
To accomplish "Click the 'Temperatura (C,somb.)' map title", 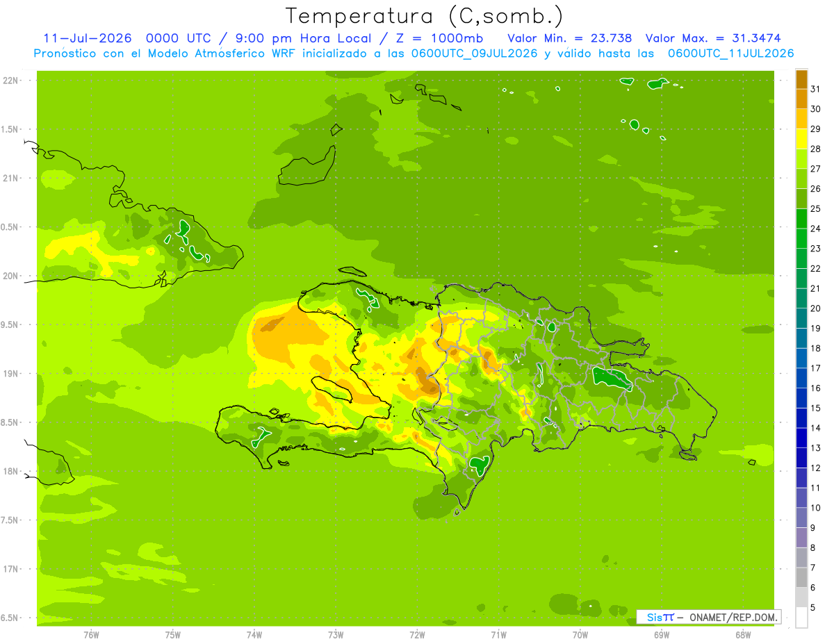I will 424,16.
